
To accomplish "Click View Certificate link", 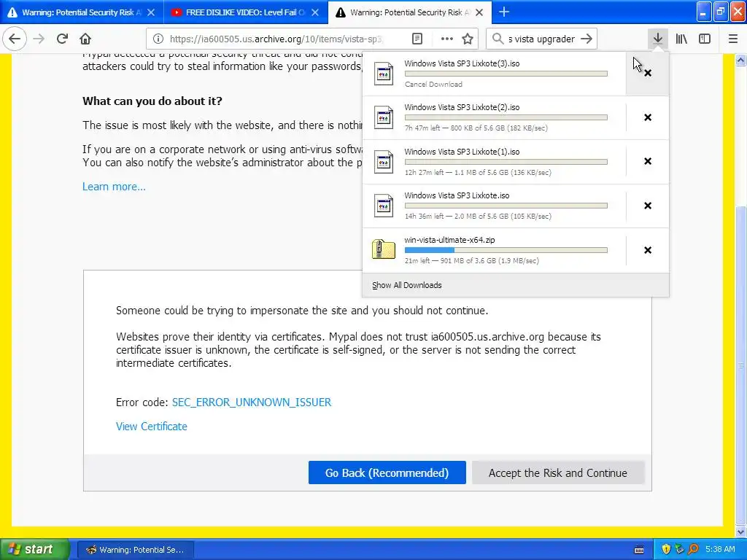I will (x=152, y=427).
